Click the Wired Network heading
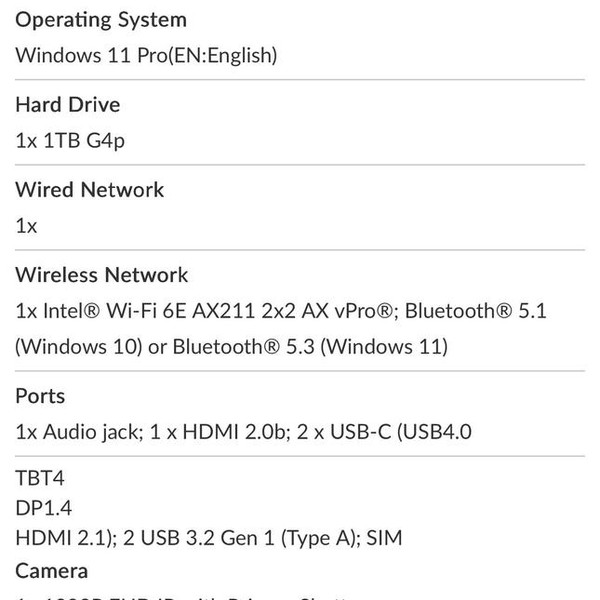 [90, 190]
